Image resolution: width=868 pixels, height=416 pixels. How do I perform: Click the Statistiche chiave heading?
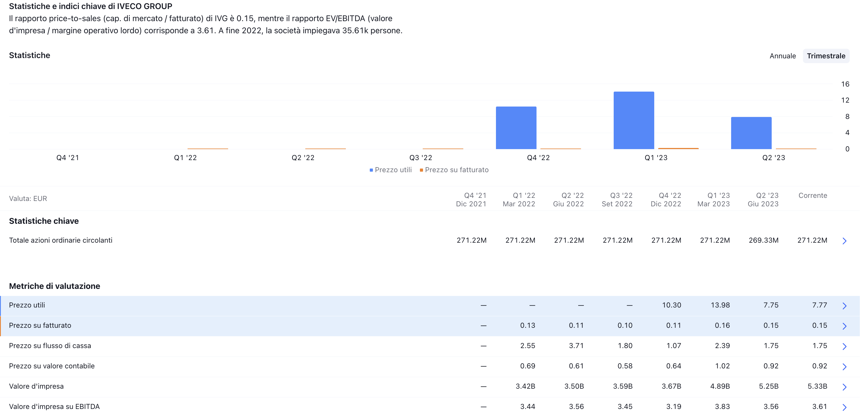(44, 221)
